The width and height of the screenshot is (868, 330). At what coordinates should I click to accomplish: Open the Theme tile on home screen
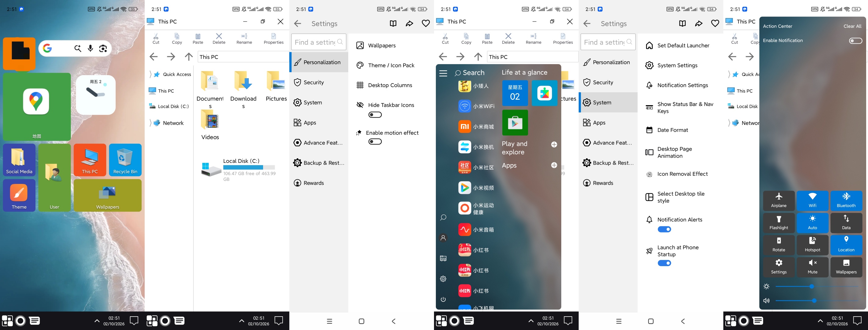(x=19, y=195)
